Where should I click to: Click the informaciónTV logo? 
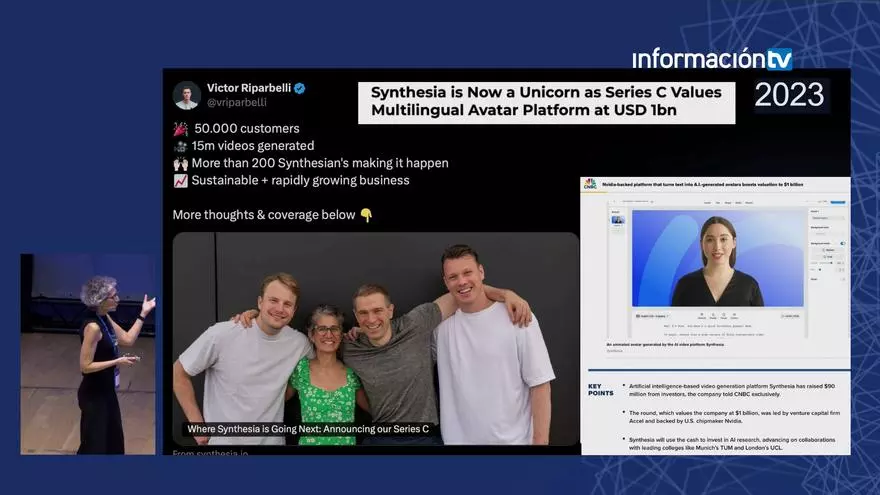712,58
